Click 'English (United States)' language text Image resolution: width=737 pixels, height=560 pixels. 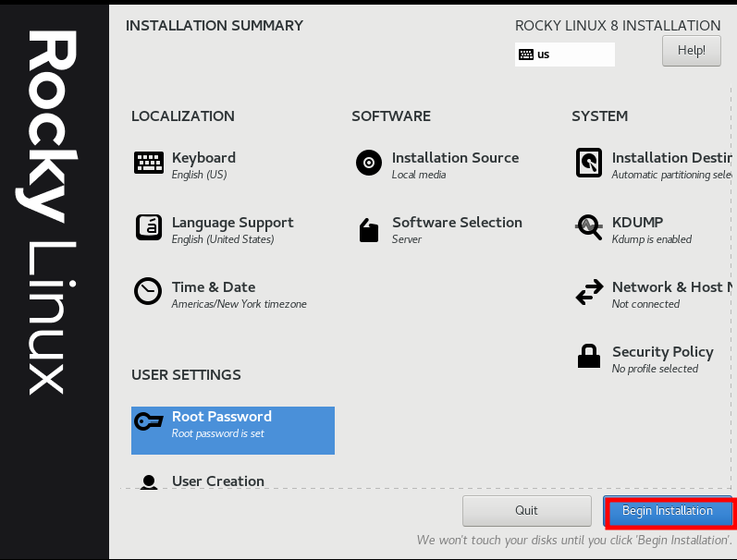[223, 239]
